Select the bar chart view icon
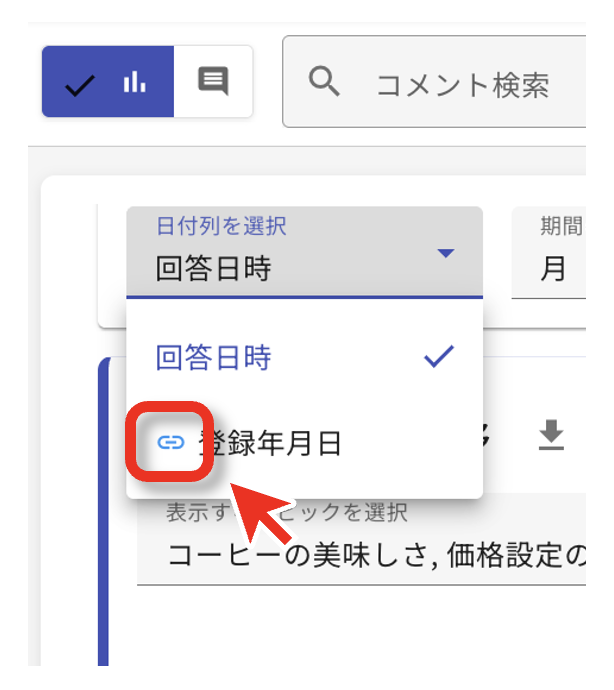The image size is (614, 690). click(x=135, y=82)
